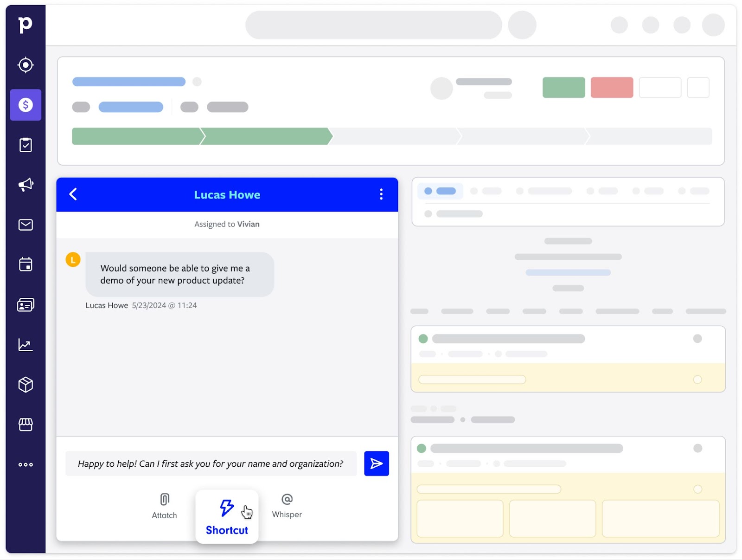742x560 pixels.
Task: Attach a file with the paperclip icon
Action: pyautogui.click(x=164, y=500)
